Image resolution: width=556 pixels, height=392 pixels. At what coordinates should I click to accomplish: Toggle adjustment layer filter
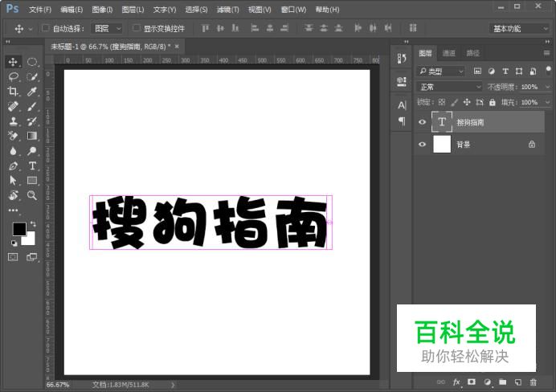(x=492, y=71)
